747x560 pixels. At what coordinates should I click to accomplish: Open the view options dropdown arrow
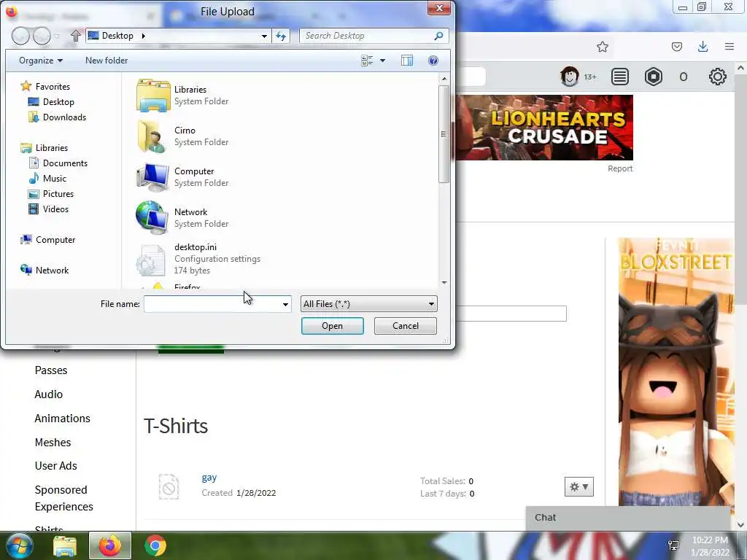(x=382, y=61)
